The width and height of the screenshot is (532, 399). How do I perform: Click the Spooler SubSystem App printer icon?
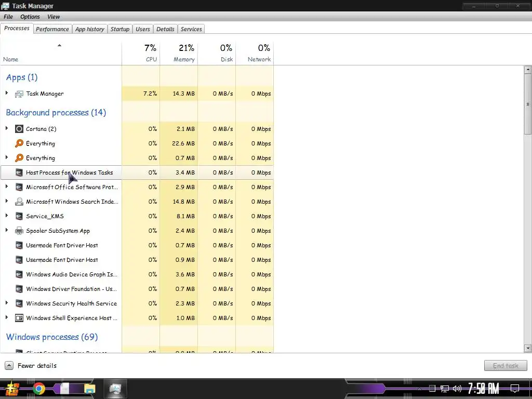[x=19, y=231]
